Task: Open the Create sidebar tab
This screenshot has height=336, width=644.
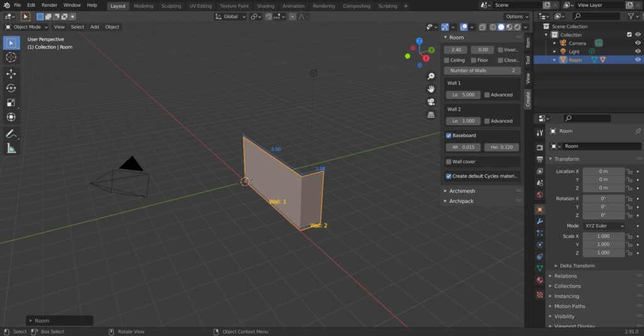Action: 528,99
